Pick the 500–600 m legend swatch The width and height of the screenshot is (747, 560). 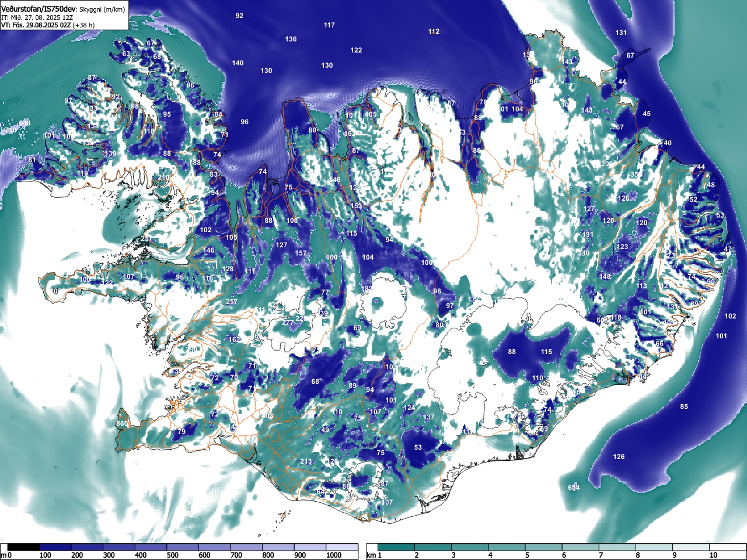pyautogui.click(x=183, y=547)
